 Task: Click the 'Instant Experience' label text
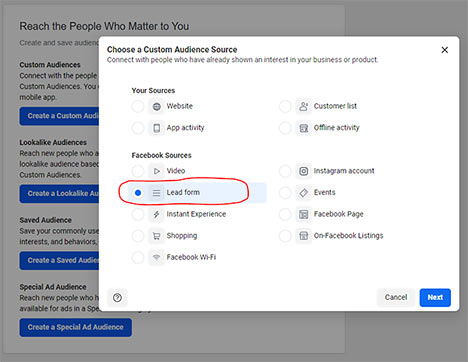(x=196, y=214)
